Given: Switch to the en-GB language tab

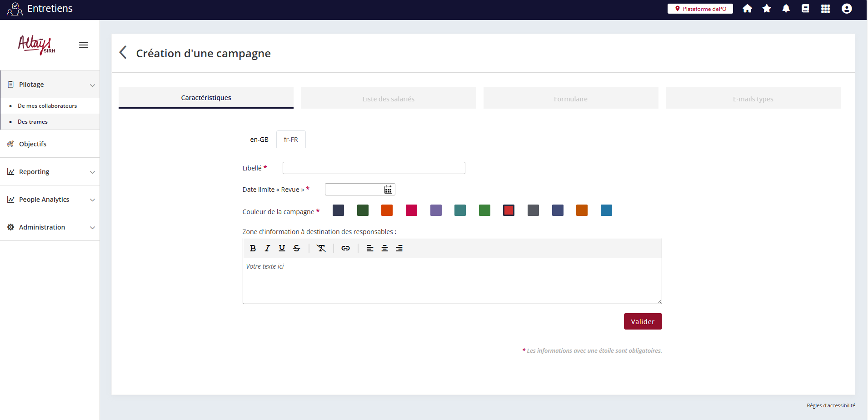Looking at the screenshot, I should [x=259, y=140].
